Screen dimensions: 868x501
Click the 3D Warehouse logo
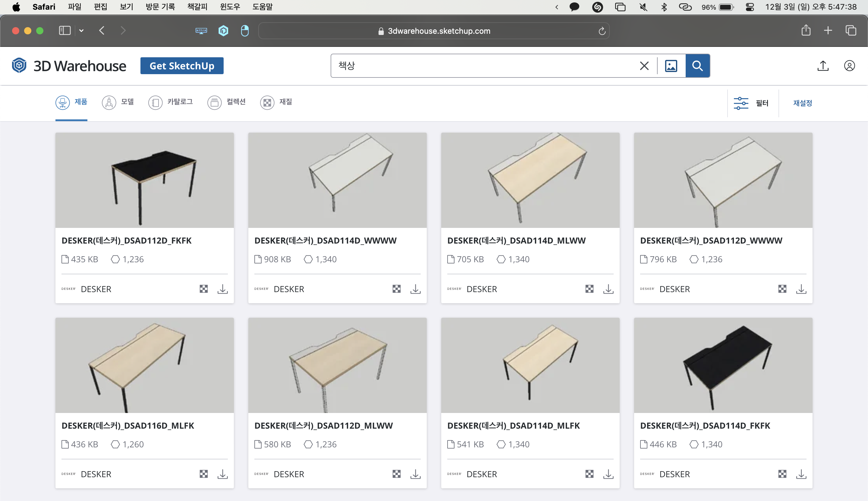69,66
